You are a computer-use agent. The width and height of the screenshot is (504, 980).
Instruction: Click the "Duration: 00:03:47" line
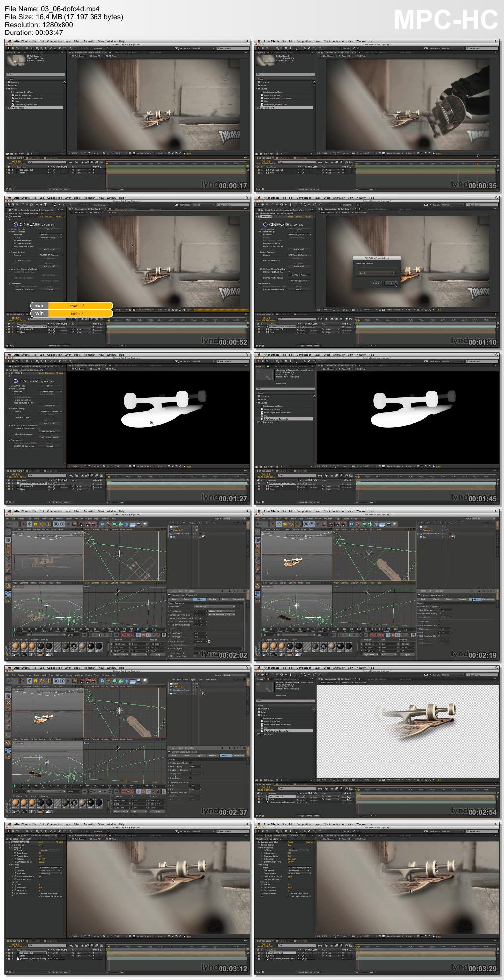click(34, 33)
